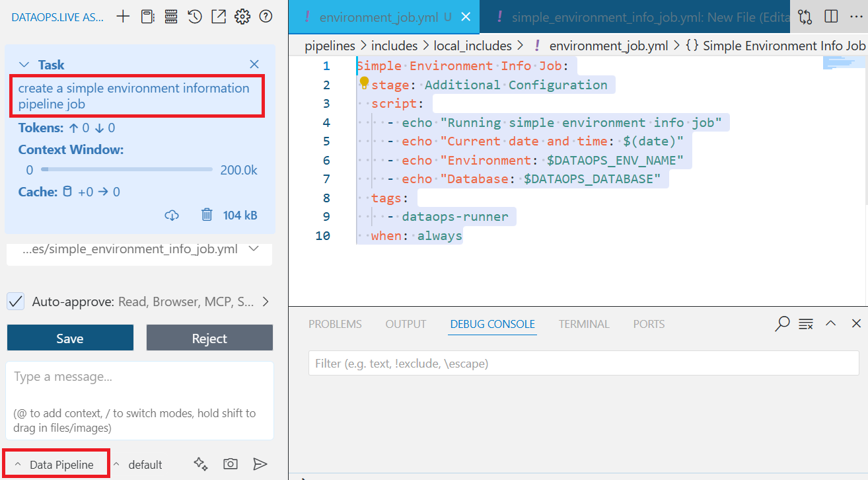Click the 'stage: Additional Configuration' line

[x=489, y=85]
